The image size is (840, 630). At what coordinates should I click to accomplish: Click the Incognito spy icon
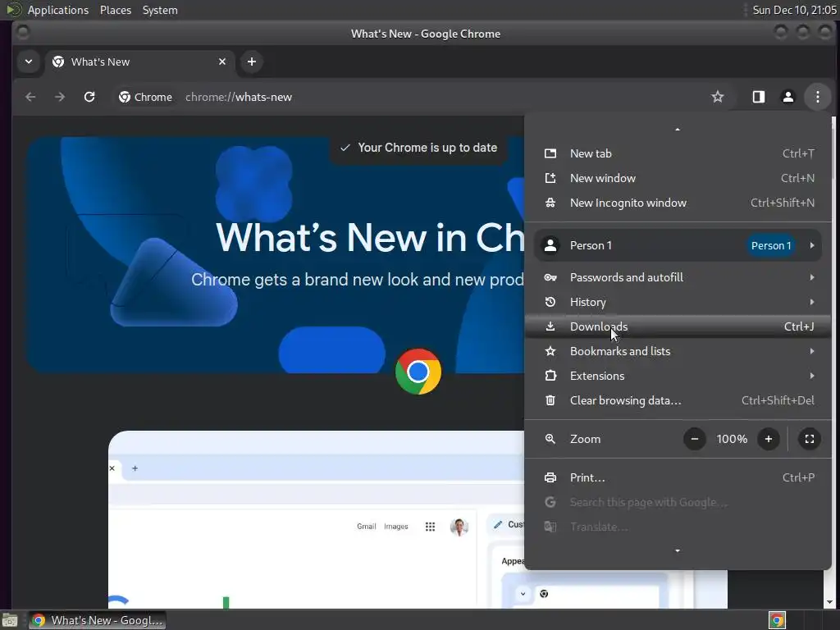pyautogui.click(x=550, y=203)
